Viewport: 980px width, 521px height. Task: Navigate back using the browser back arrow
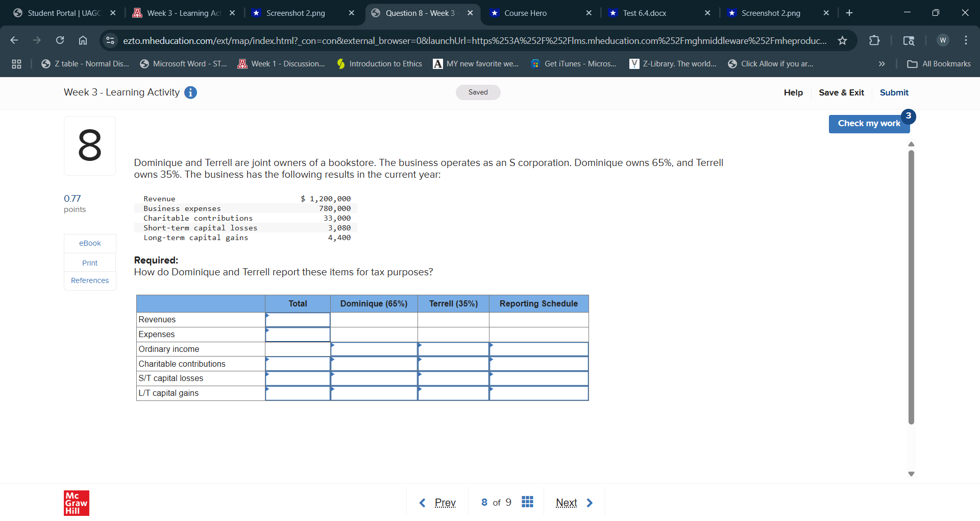(14, 40)
